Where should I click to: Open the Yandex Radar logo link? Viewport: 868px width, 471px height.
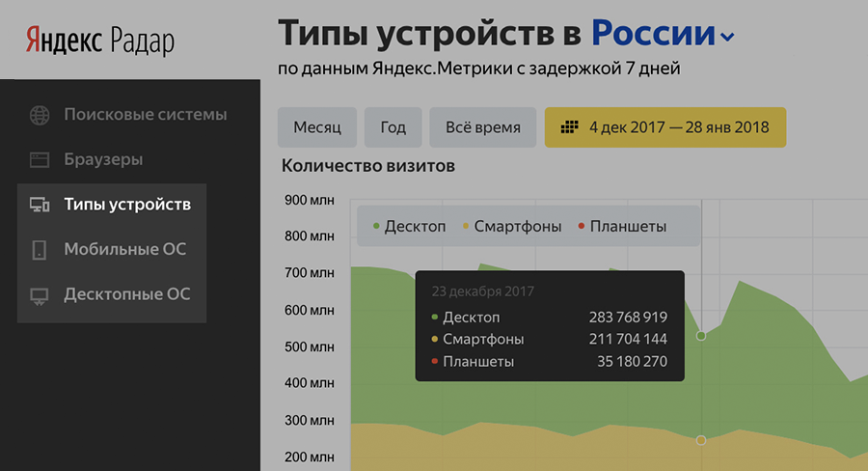pos(100,41)
